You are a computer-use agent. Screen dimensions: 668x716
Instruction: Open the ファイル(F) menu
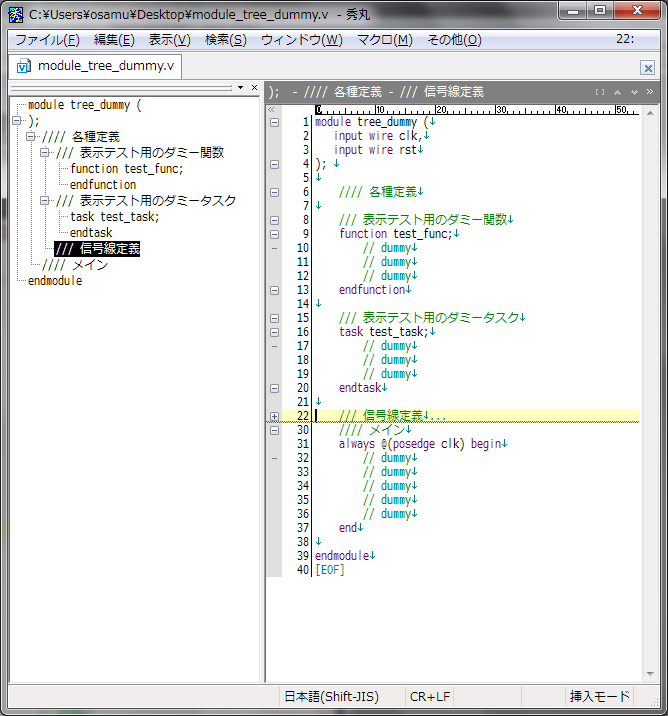point(47,40)
